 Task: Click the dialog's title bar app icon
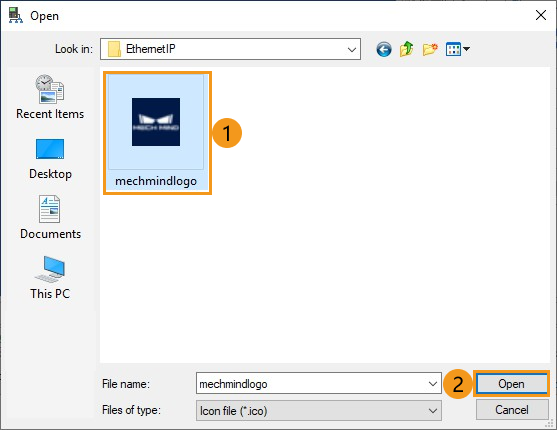(15, 15)
